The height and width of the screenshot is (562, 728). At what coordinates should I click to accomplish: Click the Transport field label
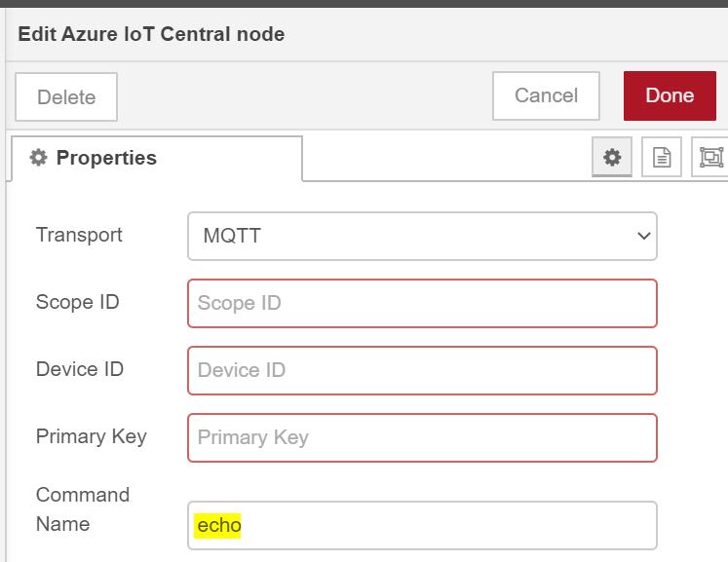(79, 235)
